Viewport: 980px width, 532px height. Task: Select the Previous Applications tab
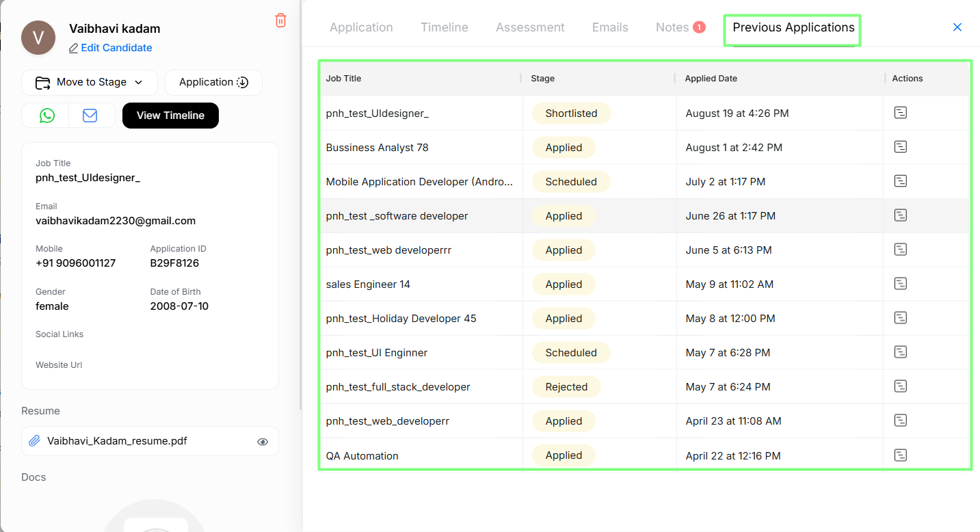click(x=793, y=27)
